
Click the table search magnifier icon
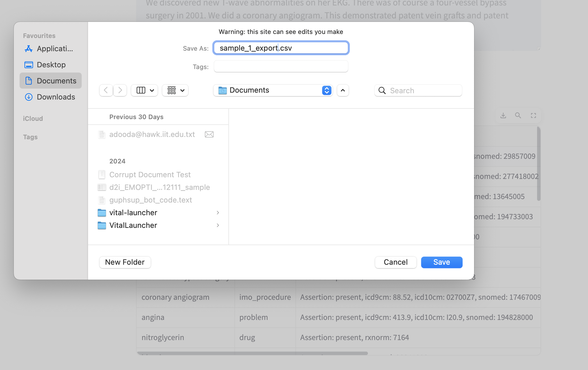[x=518, y=116]
